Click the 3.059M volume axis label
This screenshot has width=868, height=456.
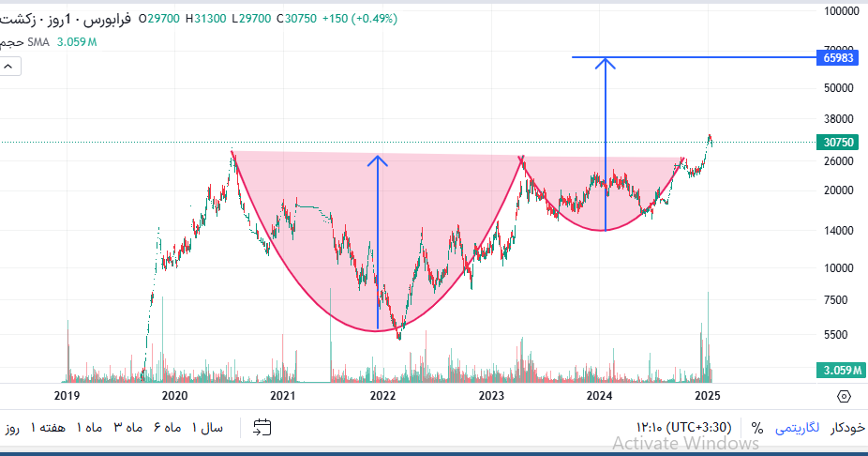(841, 370)
